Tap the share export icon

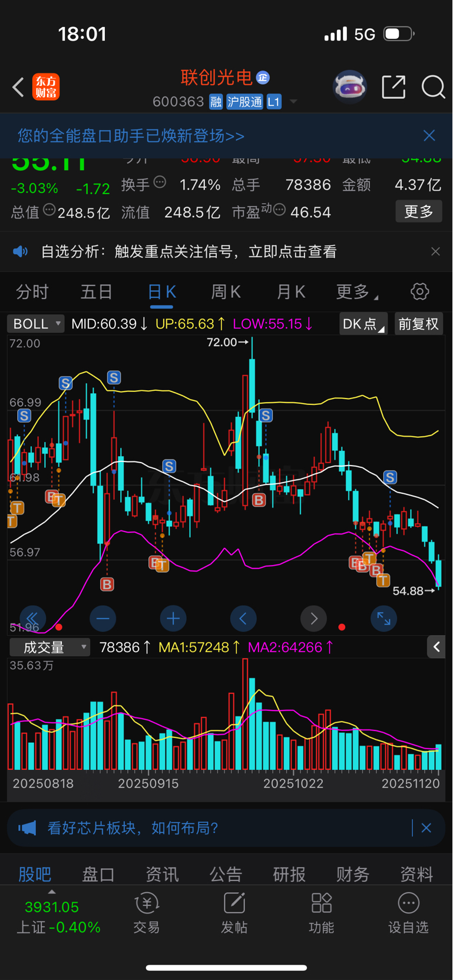[x=394, y=87]
